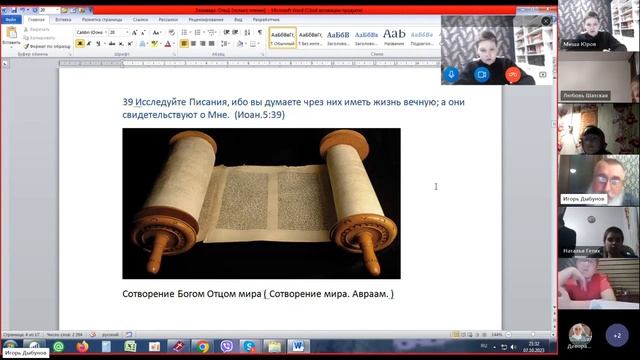Viewport: 640px width, 360px height.
Task: Select Игорь Дыбунов participant video
Action: [x=599, y=180]
